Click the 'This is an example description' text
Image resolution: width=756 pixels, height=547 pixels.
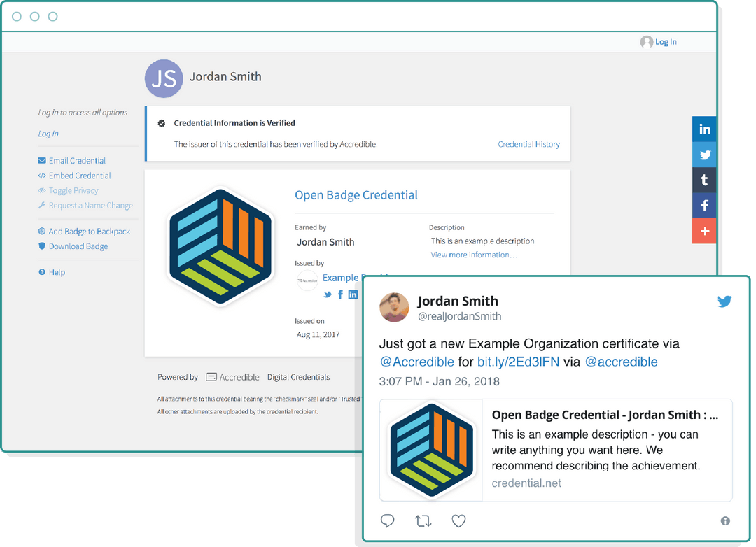click(482, 241)
